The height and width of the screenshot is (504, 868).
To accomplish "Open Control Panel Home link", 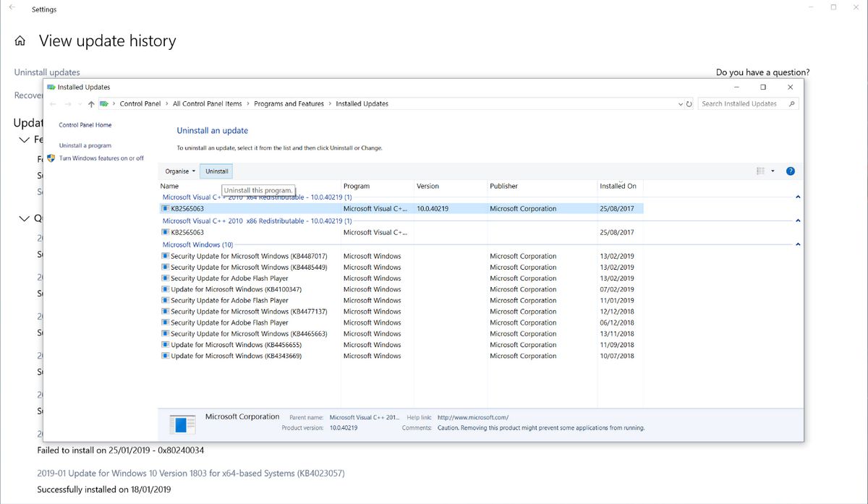I will tap(85, 125).
